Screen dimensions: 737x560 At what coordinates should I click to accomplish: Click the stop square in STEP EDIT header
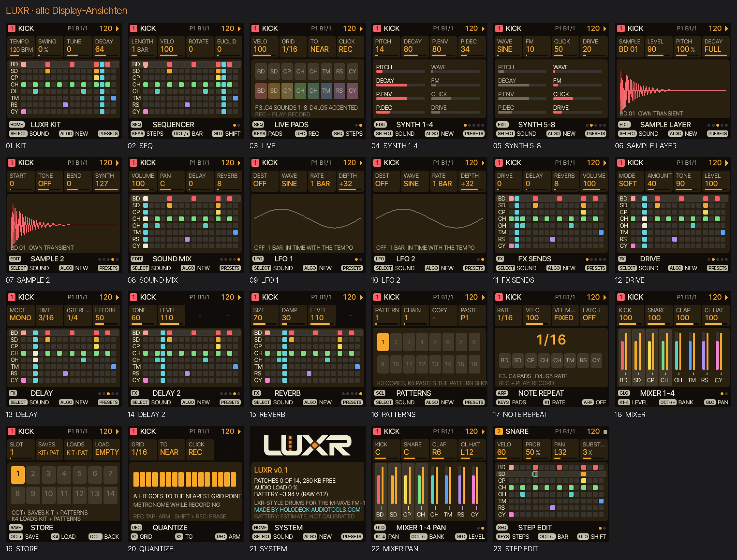point(605,432)
